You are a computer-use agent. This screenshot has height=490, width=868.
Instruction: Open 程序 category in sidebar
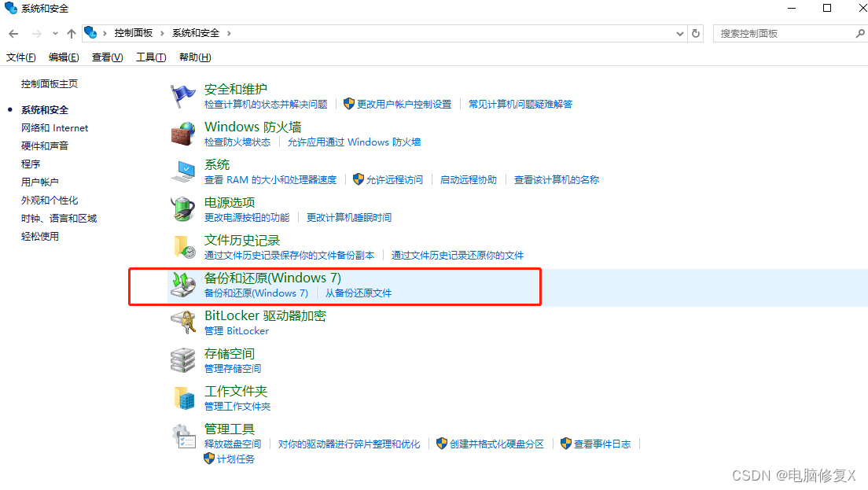31,164
